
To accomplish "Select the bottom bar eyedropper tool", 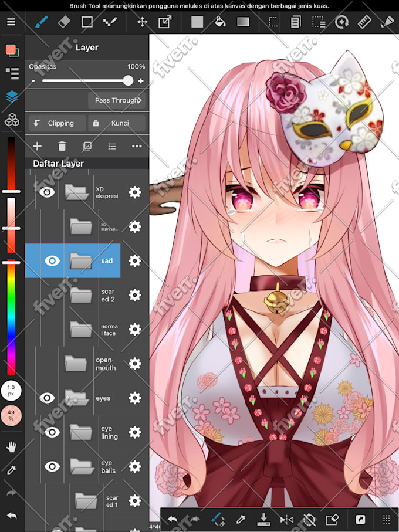I will [241, 520].
